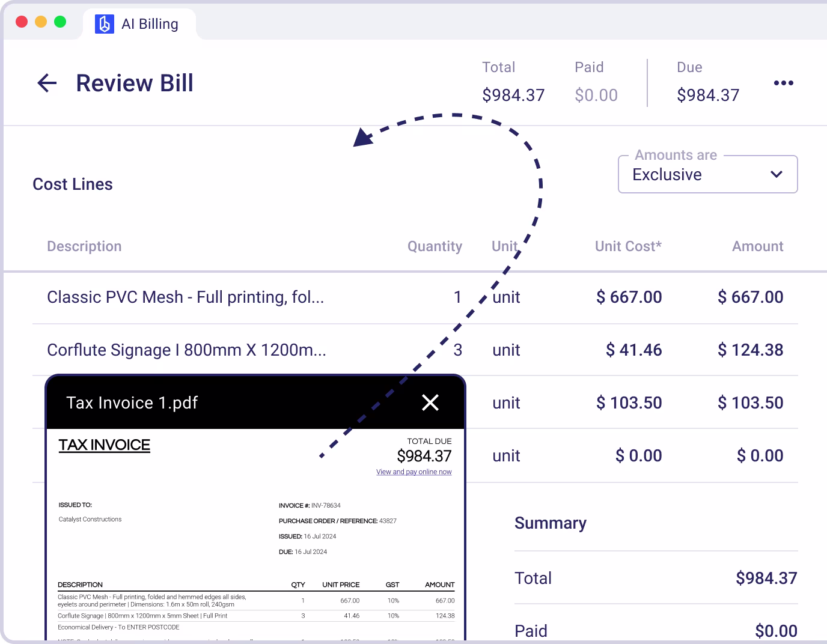The image size is (827, 644).
Task: Click the Description column header
Action: 84,246
